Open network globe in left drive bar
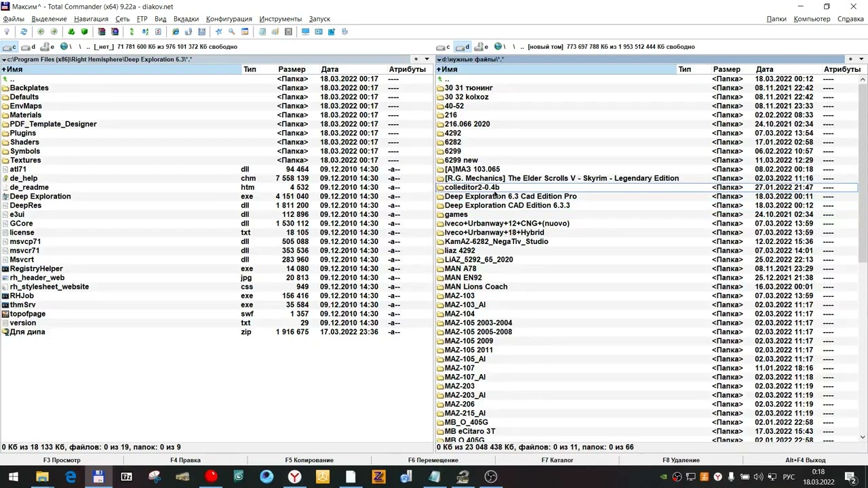The image size is (868, 488). click(65, 47)
